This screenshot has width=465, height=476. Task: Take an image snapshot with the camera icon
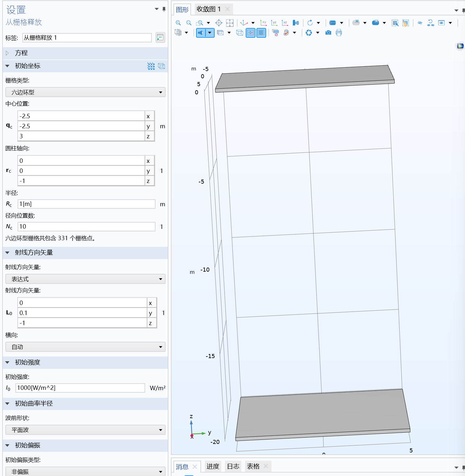[x=328, y=32]
